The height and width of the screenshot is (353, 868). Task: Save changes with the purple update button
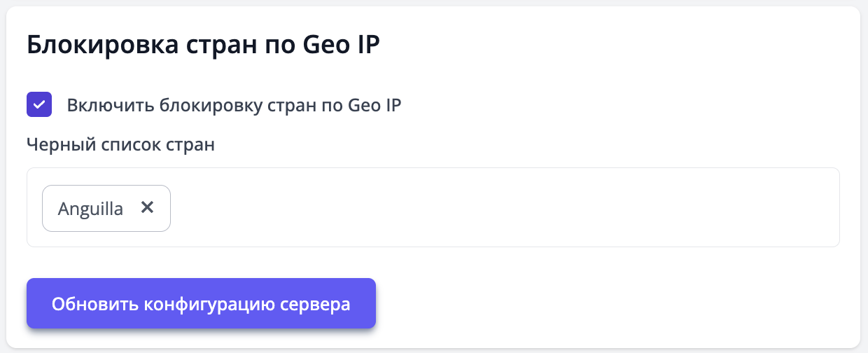tap(201, 304)
